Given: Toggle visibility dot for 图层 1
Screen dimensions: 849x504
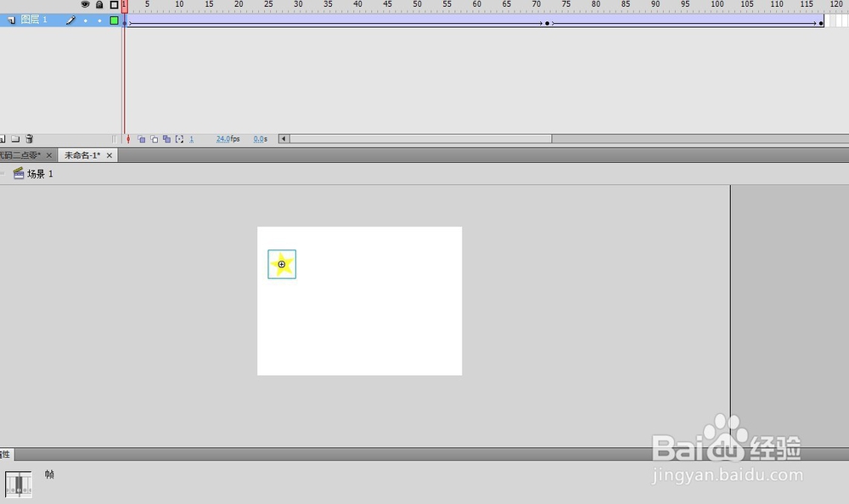Looking at the screenshot, I should [x=85, y=20].
